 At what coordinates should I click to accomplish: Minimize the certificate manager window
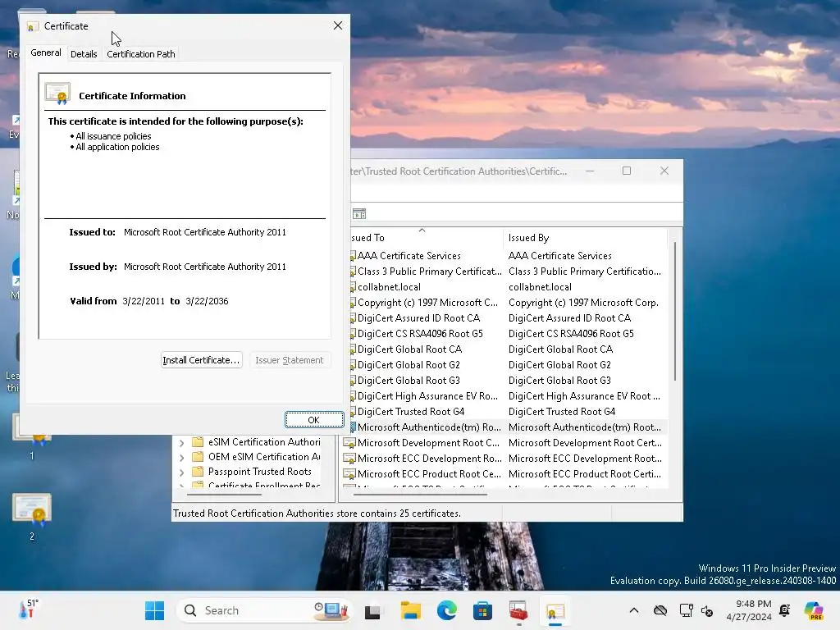[x=590, y=171]
